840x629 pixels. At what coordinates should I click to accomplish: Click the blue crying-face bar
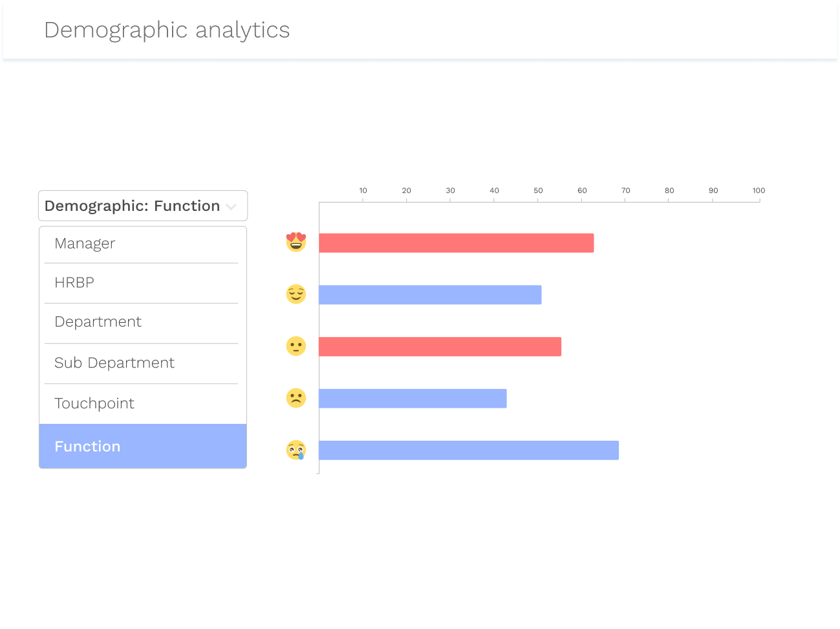tap(468, 450)
